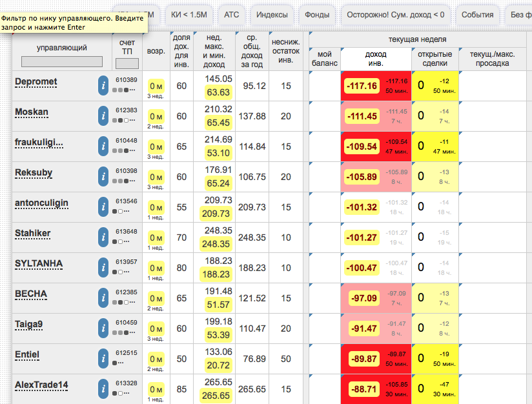The height and width of the screenshot is (404, 532).
Task: Click info icon next to Depromet
Action: 103,86
